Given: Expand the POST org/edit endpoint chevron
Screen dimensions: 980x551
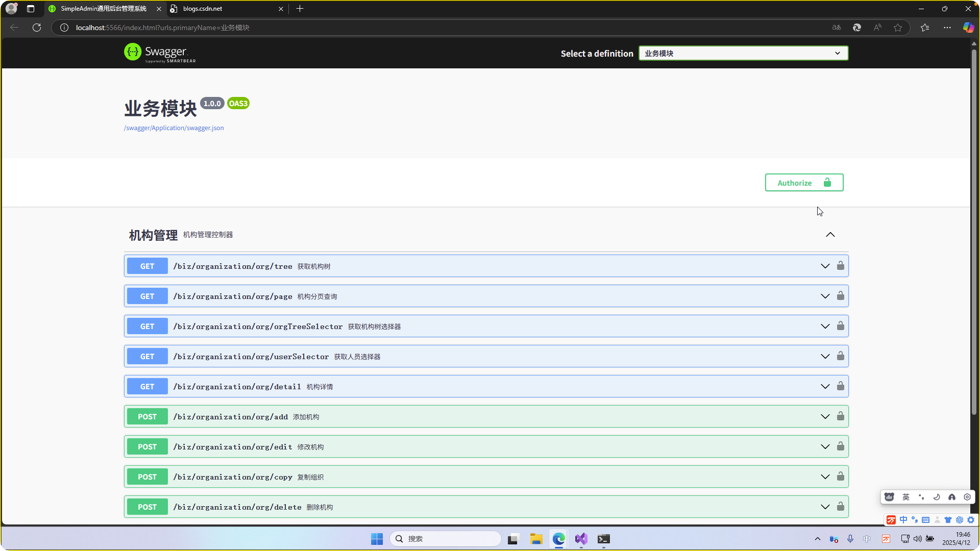Looking at the screenshot, I should pos(825,447).
